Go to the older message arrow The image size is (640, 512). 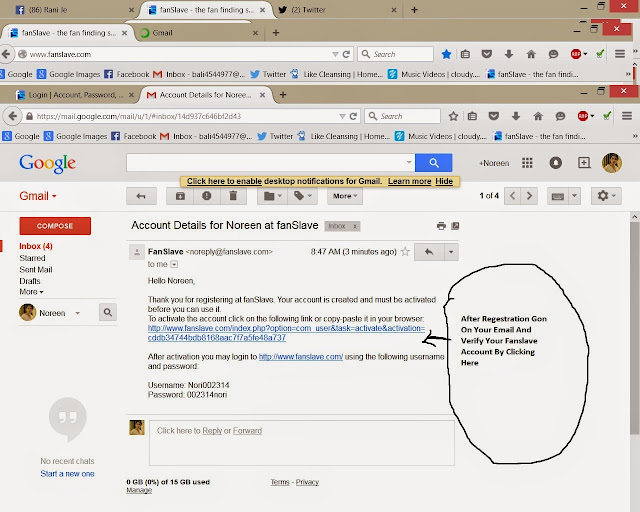pyautogui.click(x=529, y=196)
